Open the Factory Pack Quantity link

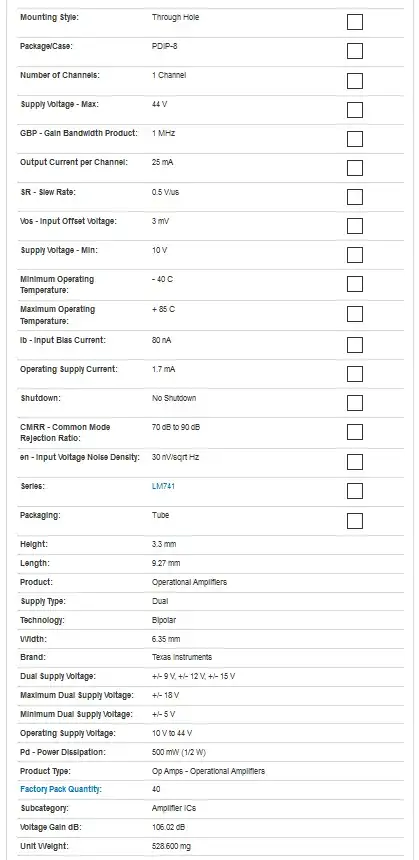(x=61, y=789)
